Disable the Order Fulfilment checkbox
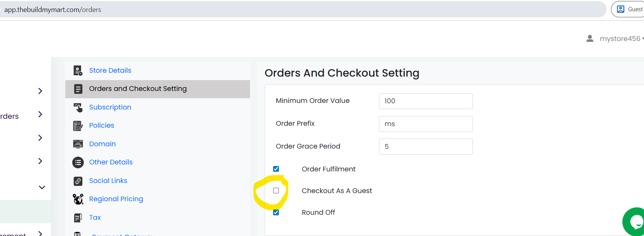644x236 pixels. 276,169
